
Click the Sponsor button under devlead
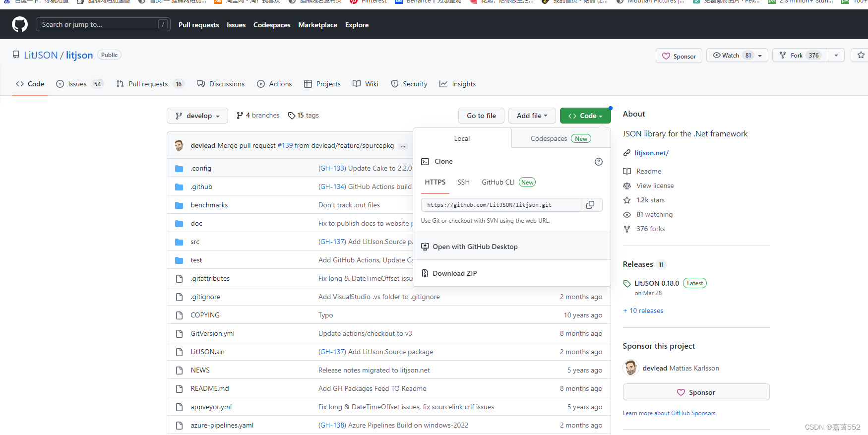coord(696,392)
